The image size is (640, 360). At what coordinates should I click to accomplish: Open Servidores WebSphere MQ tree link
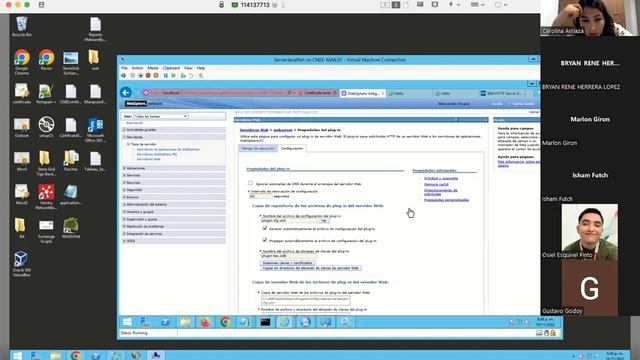(157, 154)
